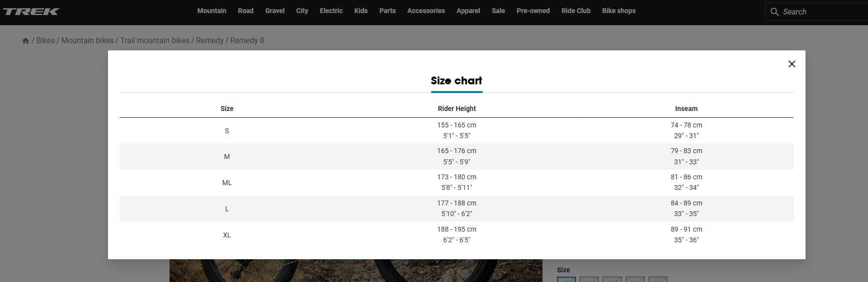Click inseam 84 - 89 cm
The height and width of the screenshot is (282, 868).
pos(686,203)
